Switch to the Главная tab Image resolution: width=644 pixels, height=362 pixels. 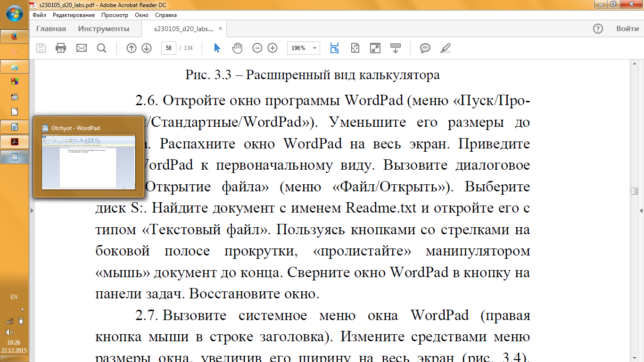coord(51,29)
